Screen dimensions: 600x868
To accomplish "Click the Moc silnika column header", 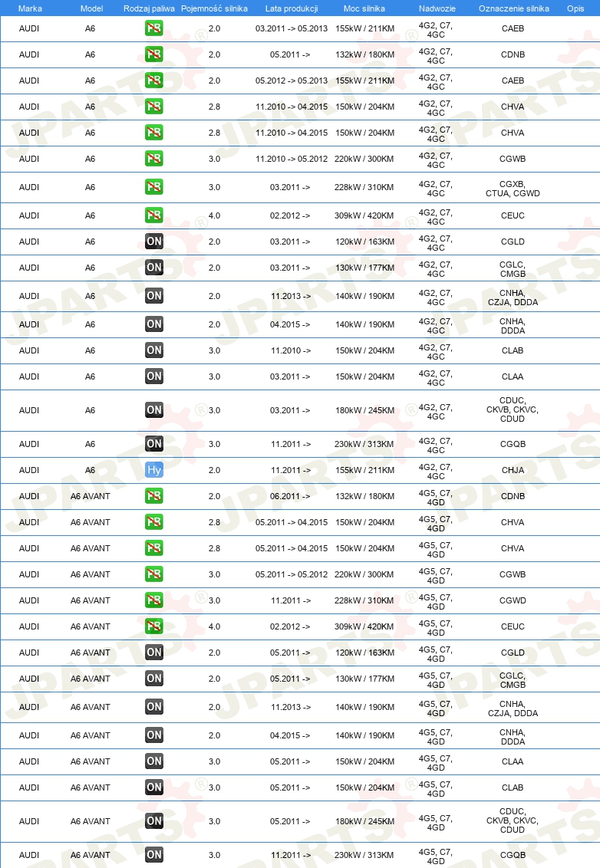I will point(364,8).
